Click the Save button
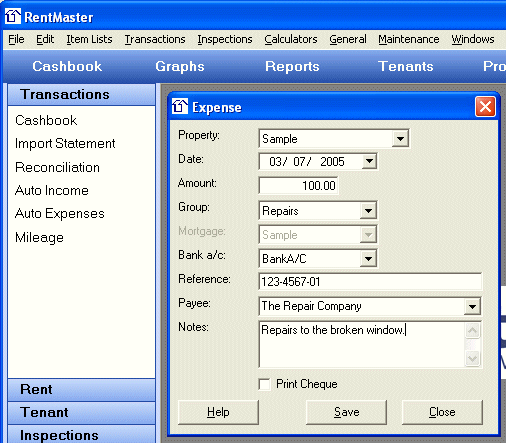 tap(347, 412)
